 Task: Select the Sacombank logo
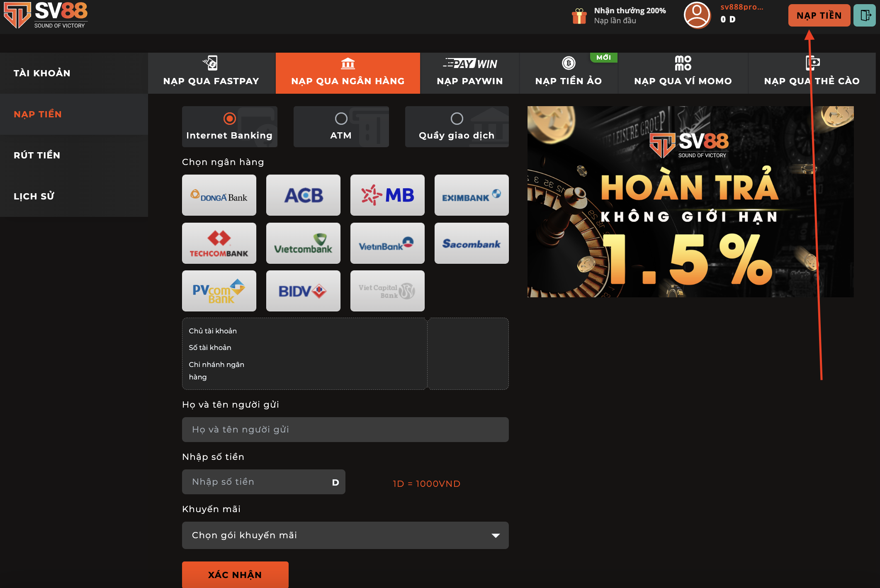tap(472, 243)
